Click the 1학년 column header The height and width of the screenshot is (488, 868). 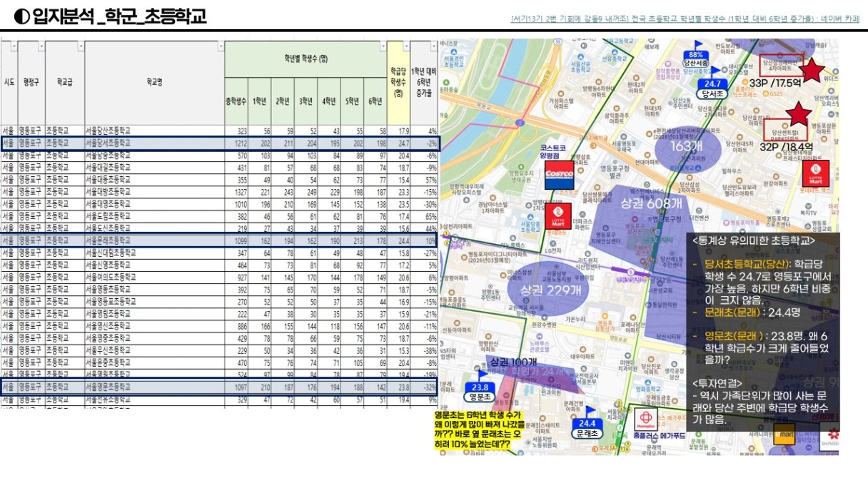coord(260,101)
